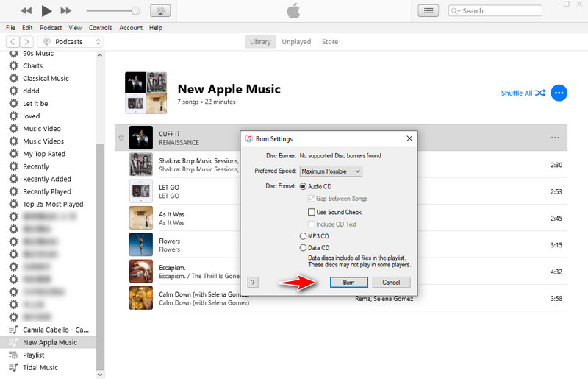Love CUFF IT with the heart icon

(121, 138)
